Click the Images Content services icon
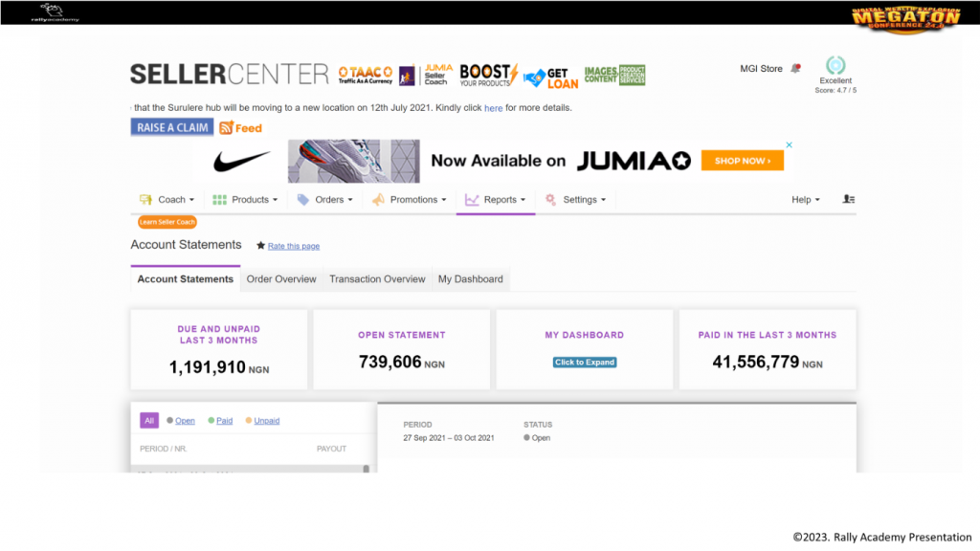980x551 pixels. [x=615, y=75]
